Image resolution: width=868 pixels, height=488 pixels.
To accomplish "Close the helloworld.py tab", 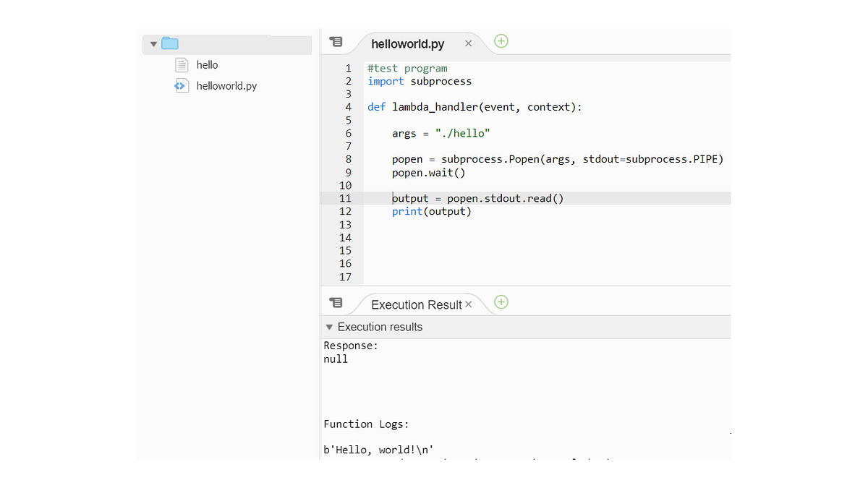I will click(x=468, y=44).
